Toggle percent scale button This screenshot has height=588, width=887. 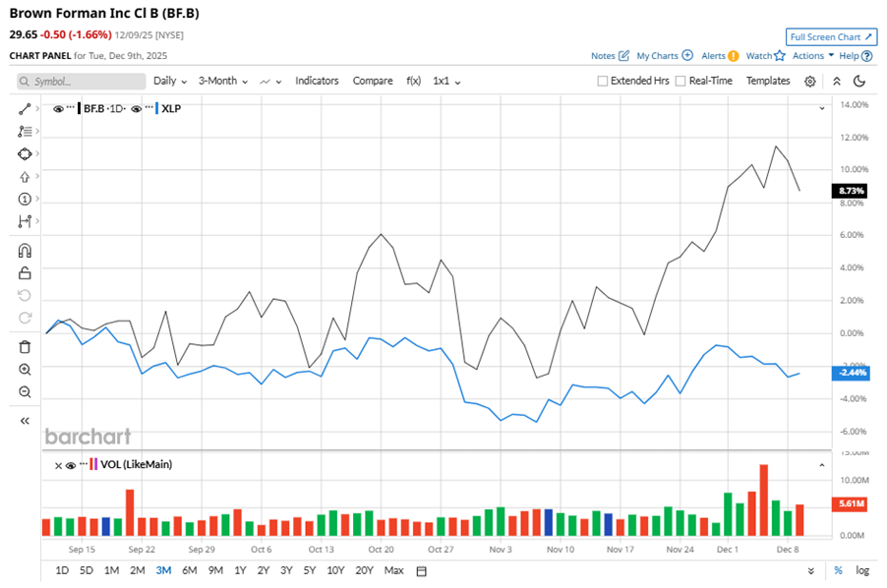pyautogui.click(x=839, y=570)
